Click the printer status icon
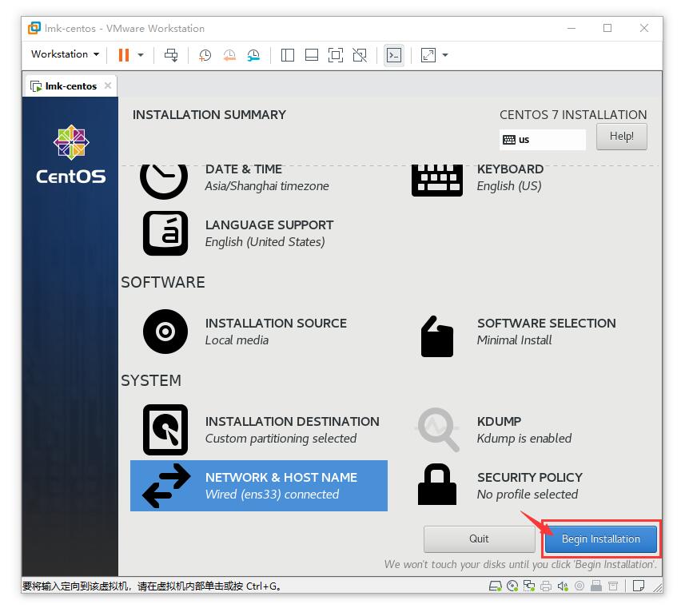This screenshot has height=616, width=689. (546, 586)
